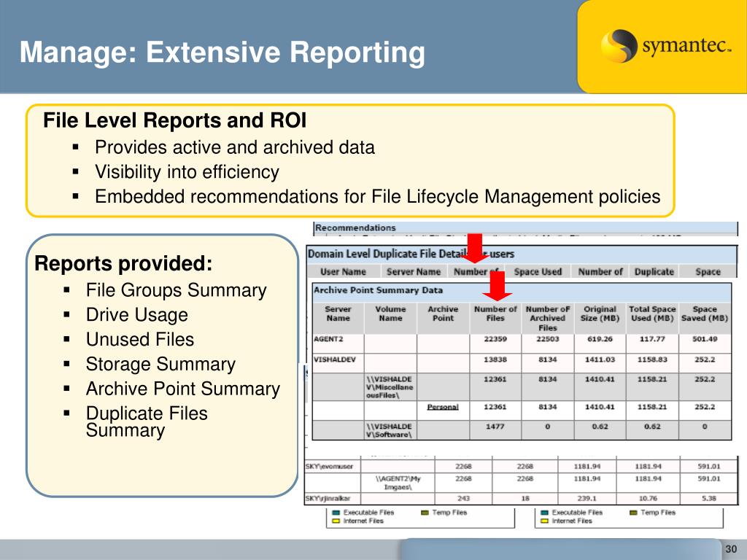747x560 pixels.
Task: Select the \\AGENT2\My Imgaes\ path cell
Action: 398,483
